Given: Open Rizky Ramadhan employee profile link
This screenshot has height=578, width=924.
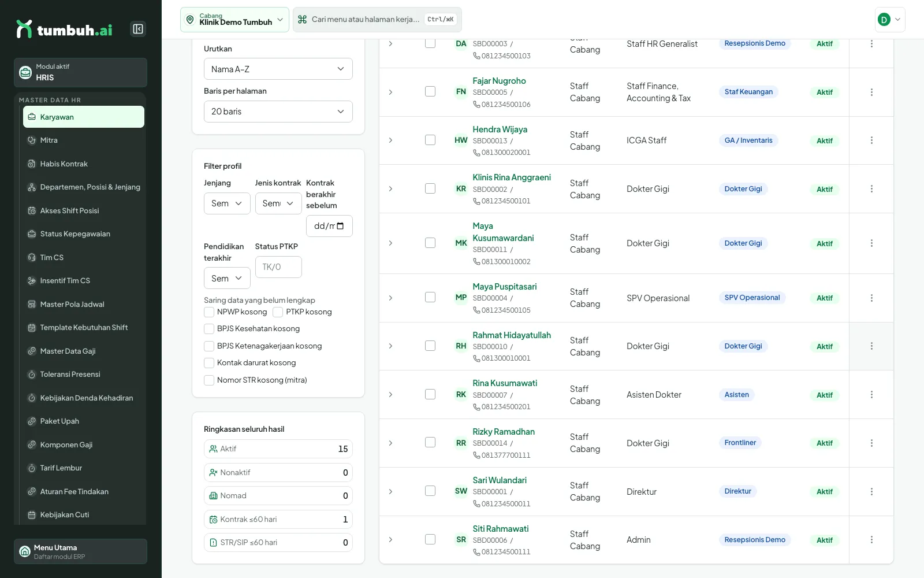Looking at the screenshot, I should point(504,432).
